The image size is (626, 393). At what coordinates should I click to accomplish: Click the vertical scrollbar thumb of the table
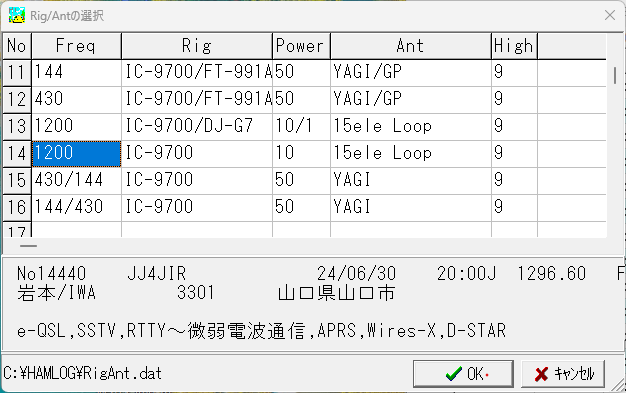[615, 75]
